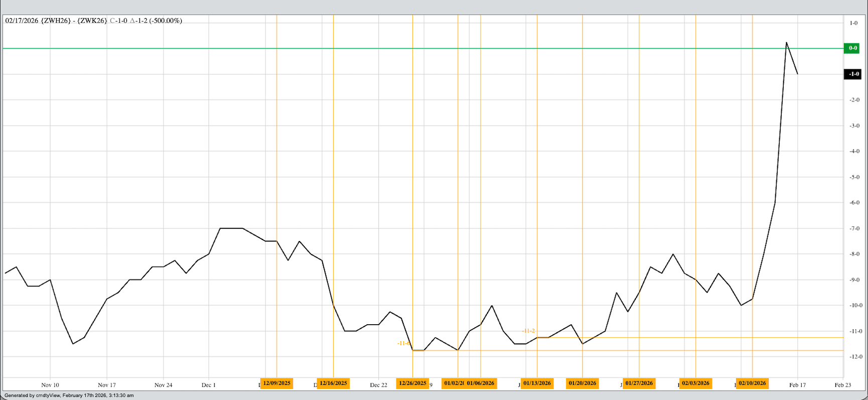Select the 02/03/2026 date marker
Image resolution: width=868 pixels, height=400 pixels.
[x=695, y=383]
